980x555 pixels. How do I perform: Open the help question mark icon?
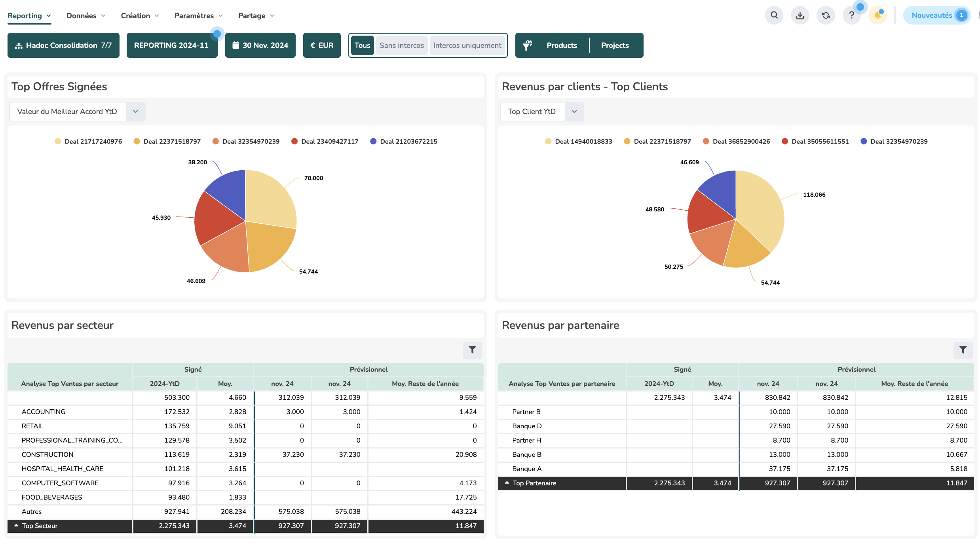851,15
